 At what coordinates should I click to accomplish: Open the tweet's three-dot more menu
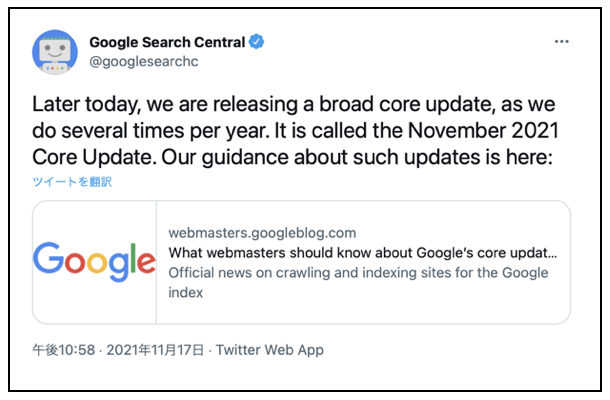click(x=562, y=42)
